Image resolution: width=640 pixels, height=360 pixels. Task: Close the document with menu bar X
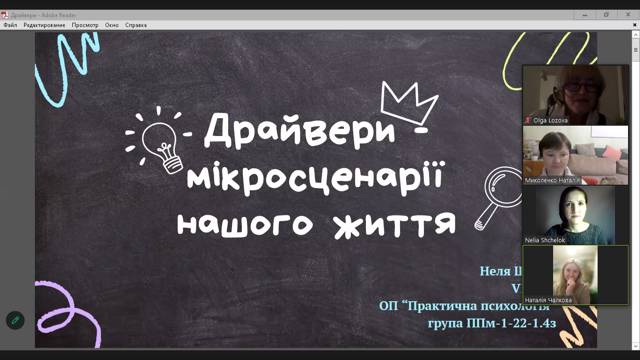(x=635, y=25)
